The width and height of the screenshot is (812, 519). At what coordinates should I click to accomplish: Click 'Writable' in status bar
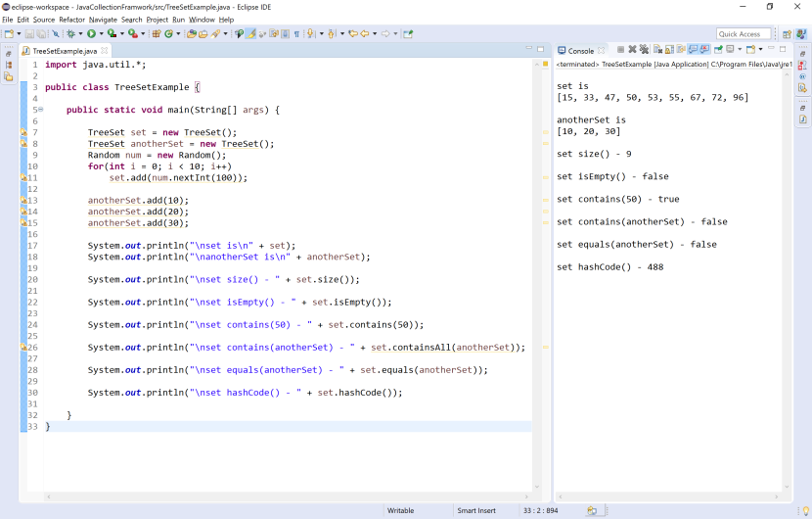point(400,511)
